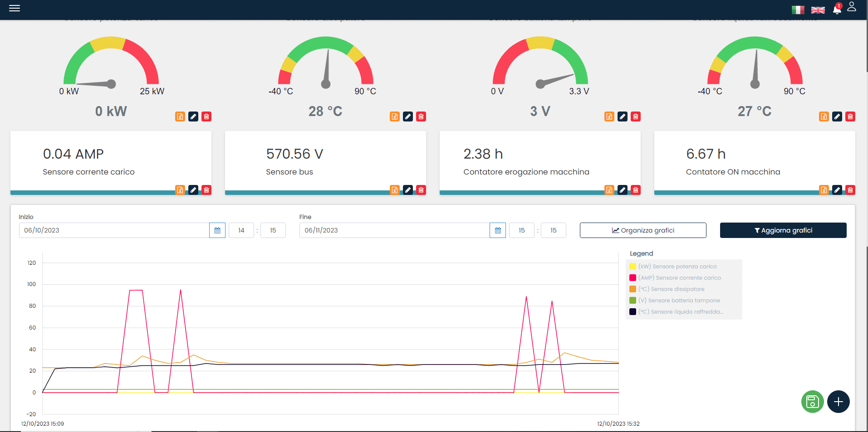868x432 pixels.
Task: Click the dark plus add widget button
Action: (839, 402)
